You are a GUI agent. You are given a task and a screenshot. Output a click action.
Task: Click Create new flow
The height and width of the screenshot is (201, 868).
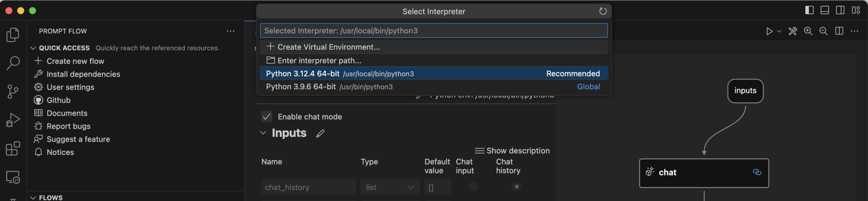[75, 61]
